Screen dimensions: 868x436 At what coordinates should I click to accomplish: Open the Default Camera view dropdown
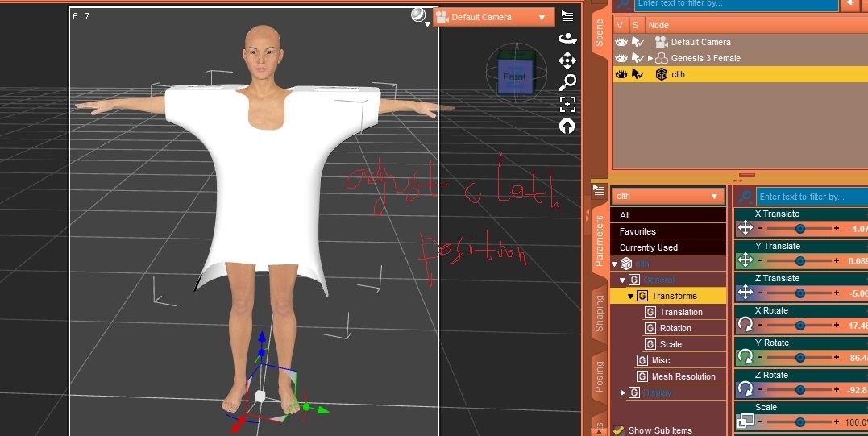(494, 17)
